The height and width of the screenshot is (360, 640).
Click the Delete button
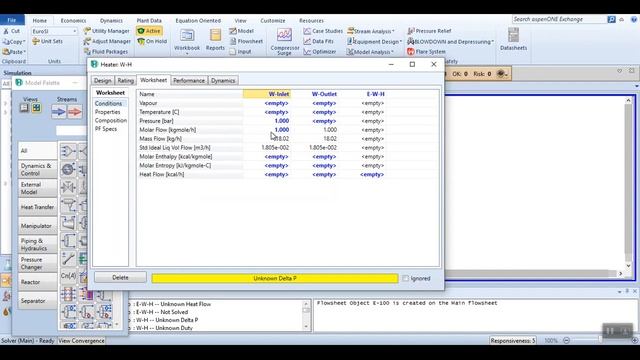(120, 278)
